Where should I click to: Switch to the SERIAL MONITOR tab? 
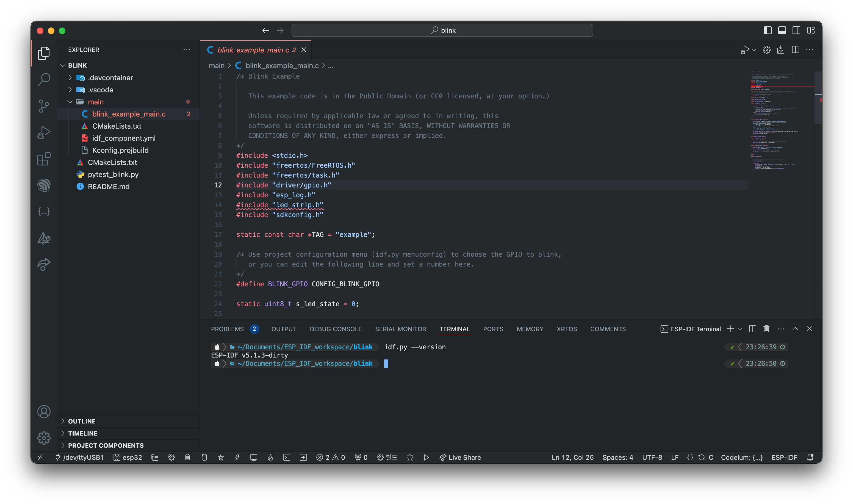[400, 329]
